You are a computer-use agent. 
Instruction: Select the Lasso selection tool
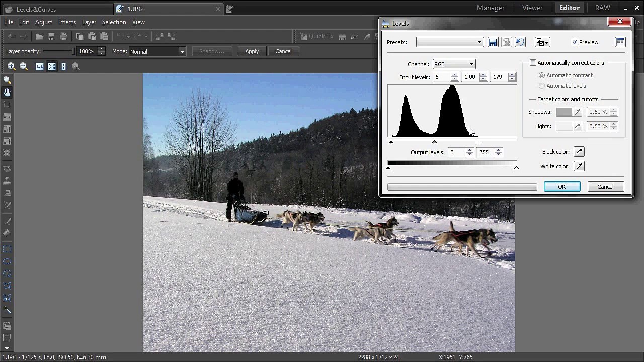point(7,274)
